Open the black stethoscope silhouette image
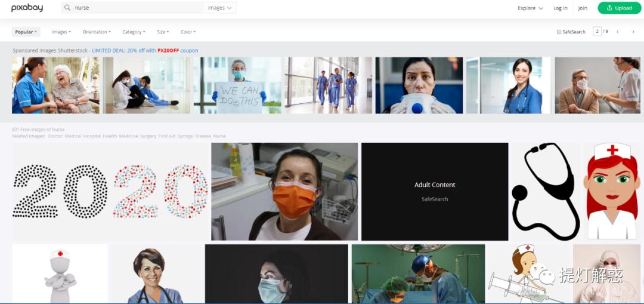Image resolution: width=644 pixels, height=304 pixels. [x=546, y=191]
